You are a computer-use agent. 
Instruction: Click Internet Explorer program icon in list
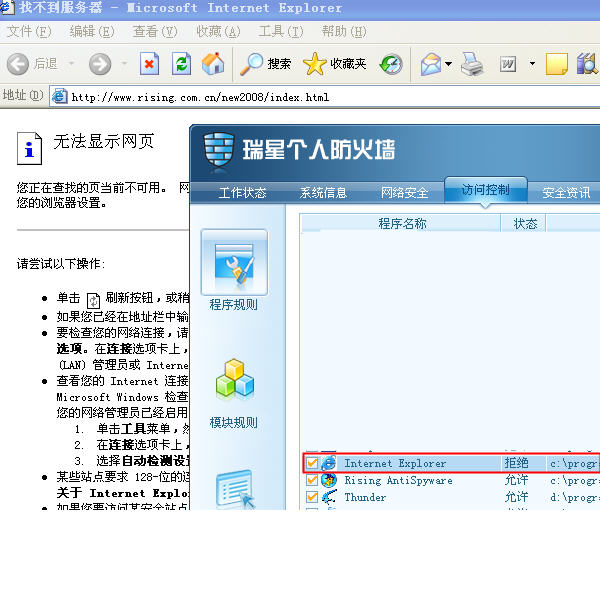329,463
